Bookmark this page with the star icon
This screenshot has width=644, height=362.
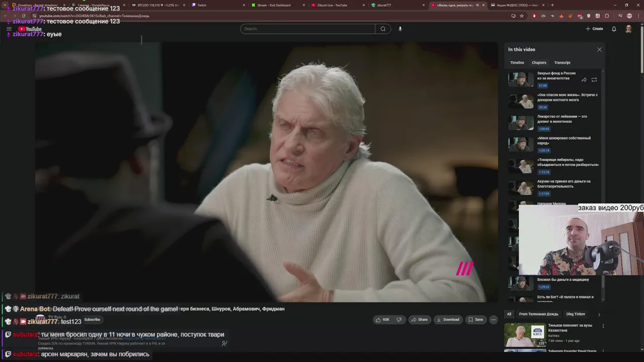[522, 16]
